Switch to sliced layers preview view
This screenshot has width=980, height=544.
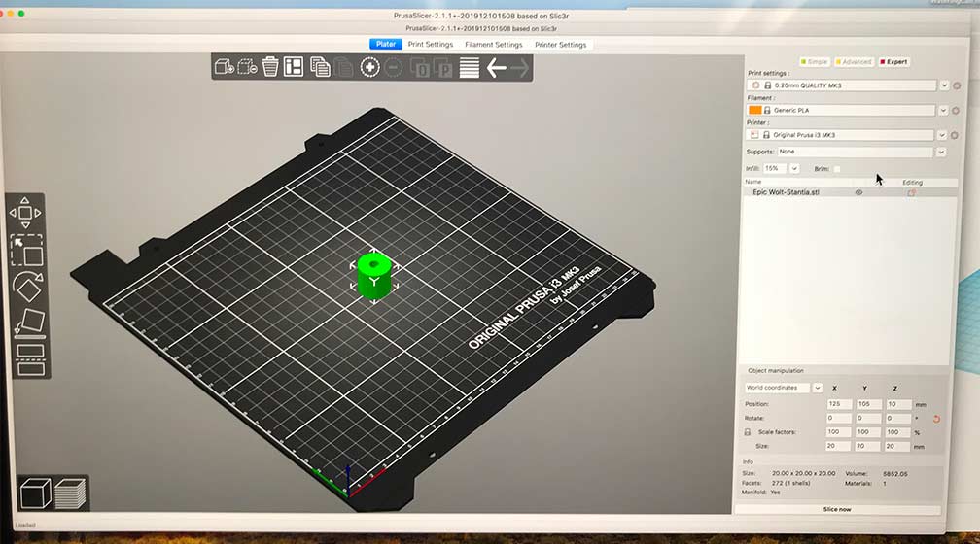point(70,493)
